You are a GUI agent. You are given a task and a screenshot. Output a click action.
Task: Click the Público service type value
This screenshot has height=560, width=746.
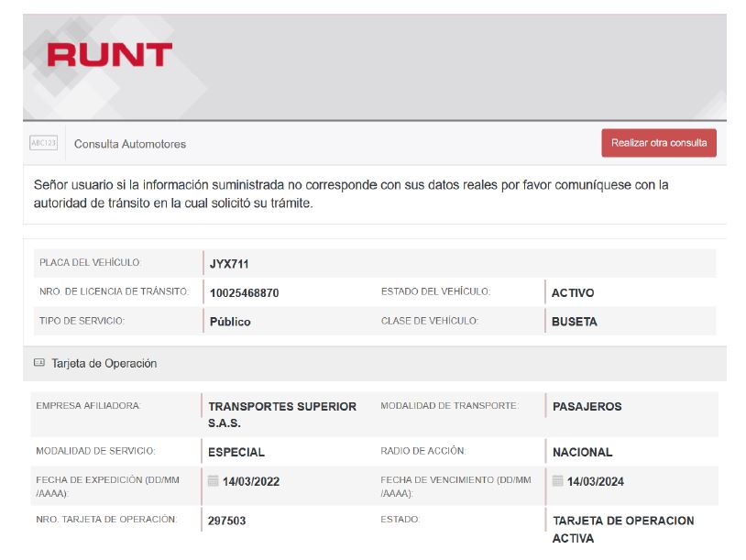click(230, 322)
